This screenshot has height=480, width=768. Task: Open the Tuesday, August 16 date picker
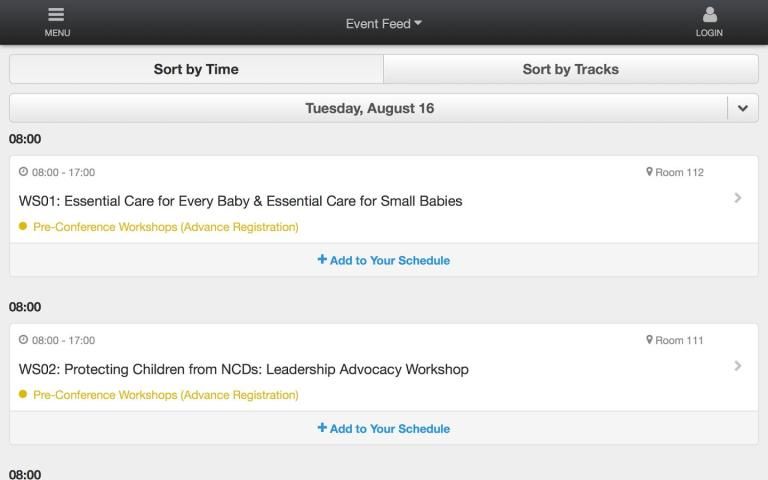click(369, 108)
